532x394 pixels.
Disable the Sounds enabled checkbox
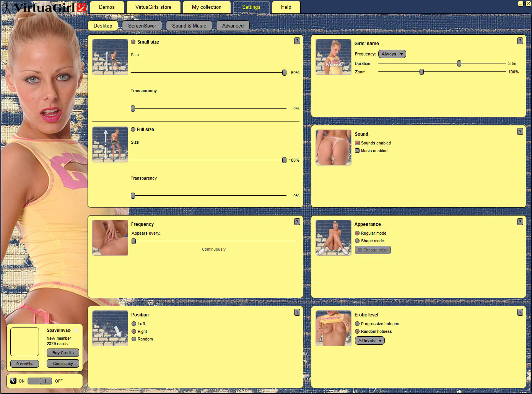(x=357, y=143)
